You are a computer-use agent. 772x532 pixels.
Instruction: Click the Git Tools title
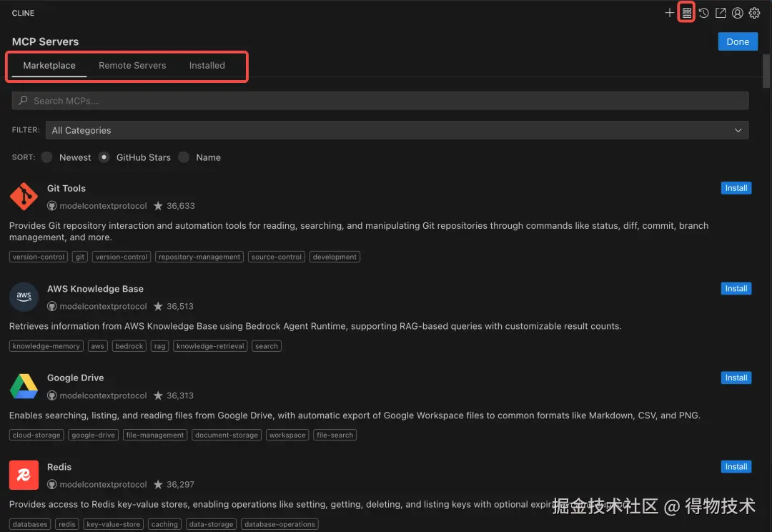[66, 188]
